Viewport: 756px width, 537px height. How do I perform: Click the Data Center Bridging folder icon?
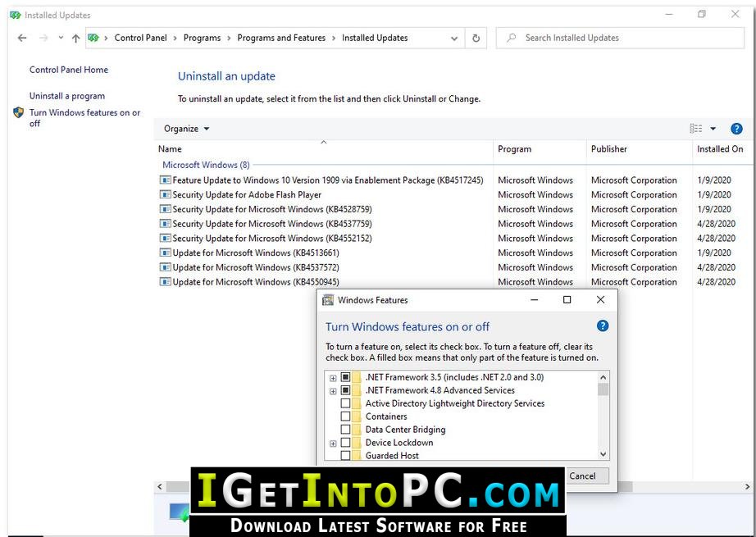pos(357,429)
